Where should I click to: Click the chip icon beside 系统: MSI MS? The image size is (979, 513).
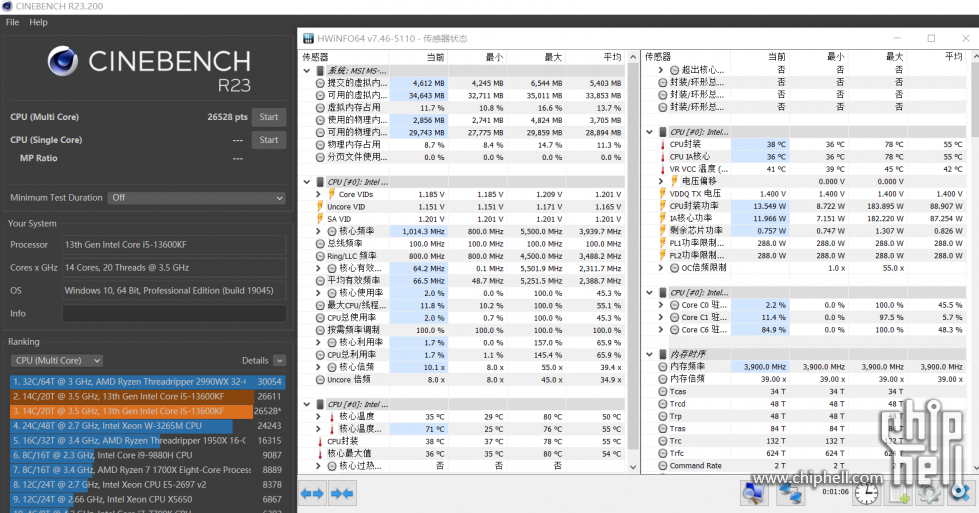(320, 71)
